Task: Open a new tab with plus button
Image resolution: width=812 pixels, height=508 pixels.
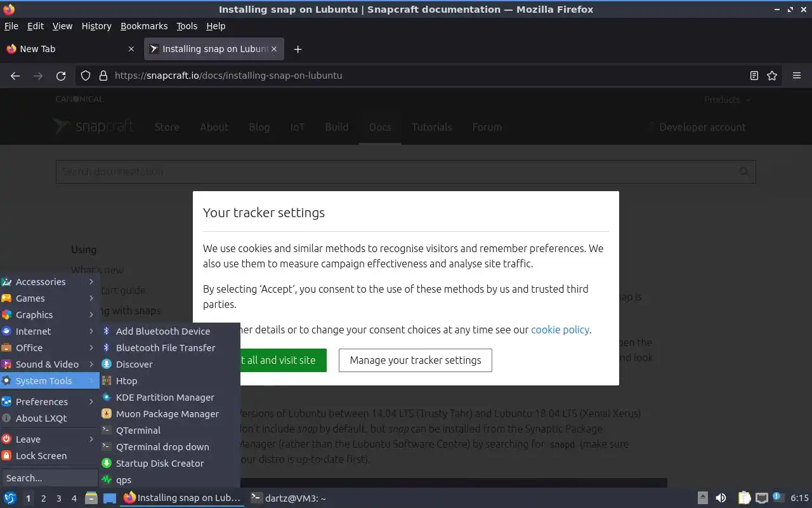Action: pos(298,49)
